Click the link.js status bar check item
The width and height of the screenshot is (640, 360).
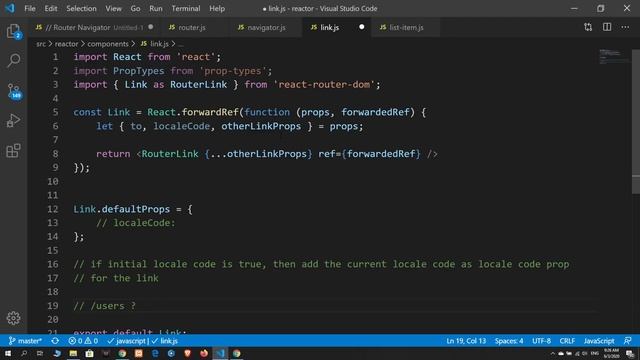pos(165,341)
